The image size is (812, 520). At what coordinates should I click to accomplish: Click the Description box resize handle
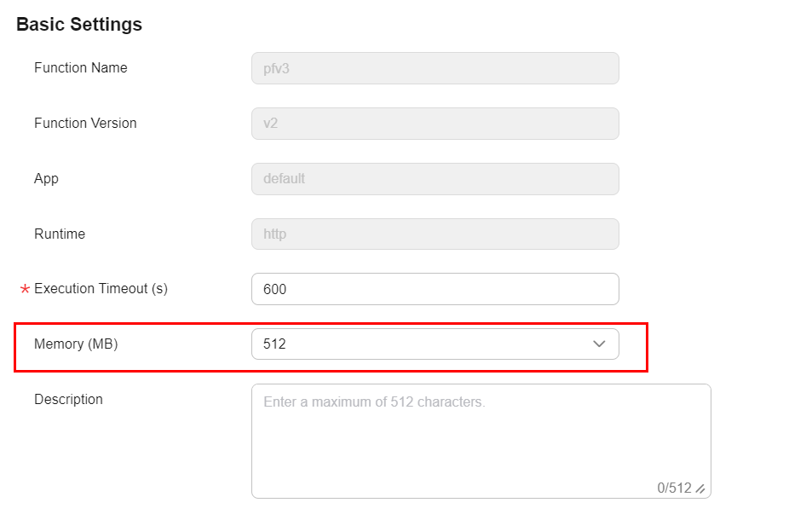[x=700, y=488]
